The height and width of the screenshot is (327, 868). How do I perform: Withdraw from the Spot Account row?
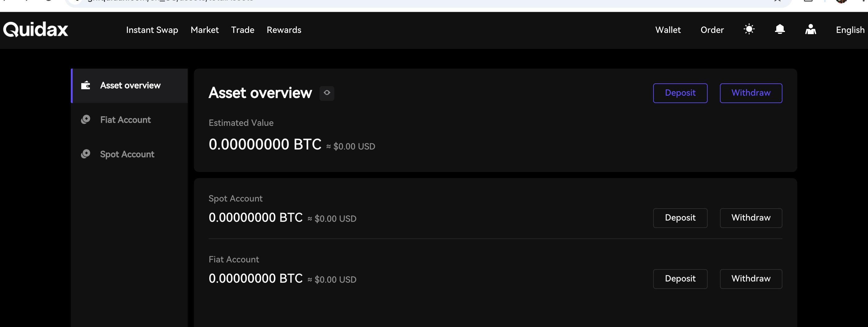coord(751,218)
